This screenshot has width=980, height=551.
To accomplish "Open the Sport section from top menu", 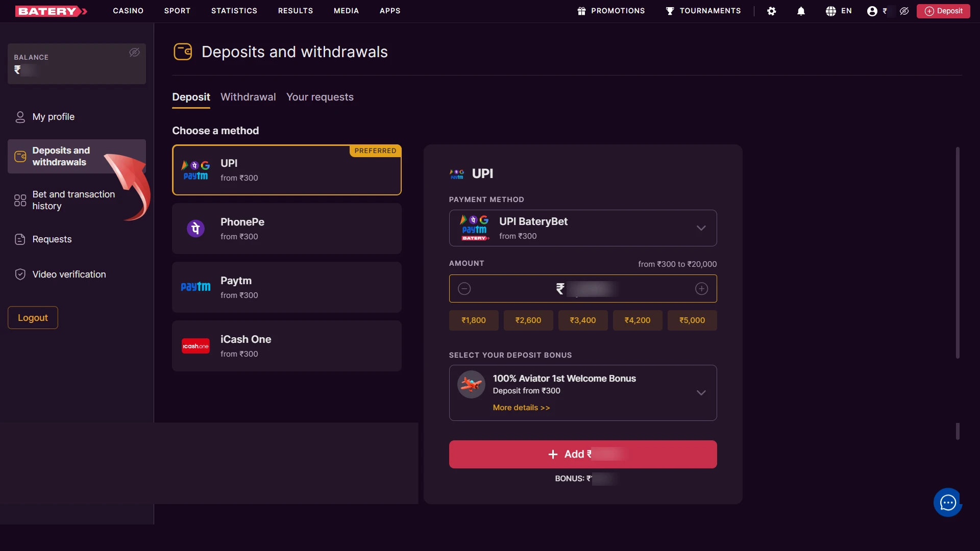I will click(x=177, y=11).
